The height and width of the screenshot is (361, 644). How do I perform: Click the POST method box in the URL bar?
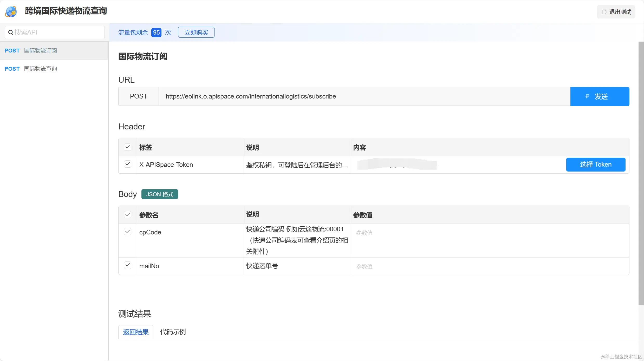pos(138,96)
